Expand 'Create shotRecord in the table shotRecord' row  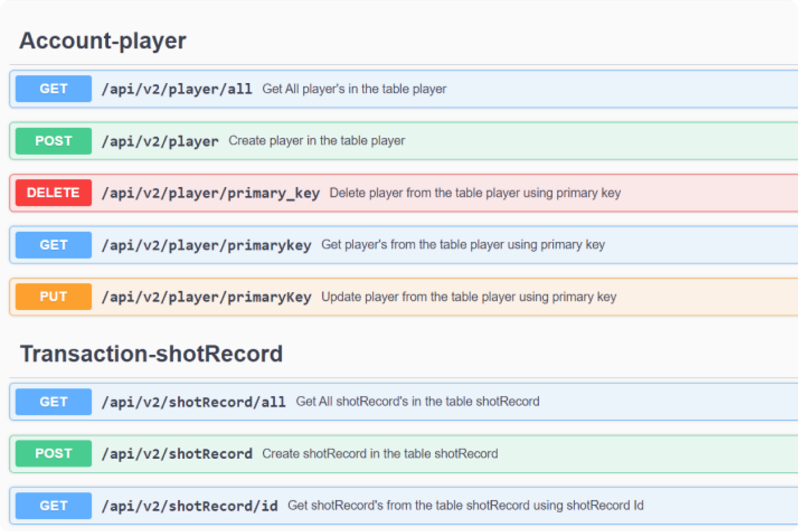380,454
